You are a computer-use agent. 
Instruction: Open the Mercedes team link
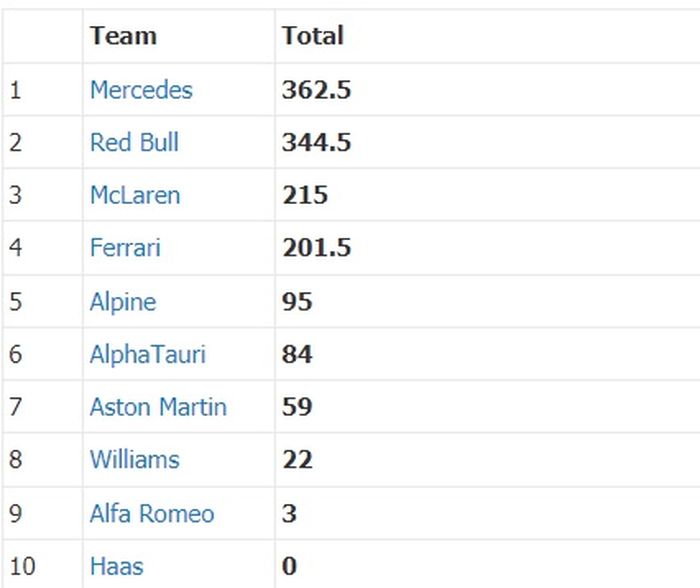pyautogui.click(x=141, y=90)
